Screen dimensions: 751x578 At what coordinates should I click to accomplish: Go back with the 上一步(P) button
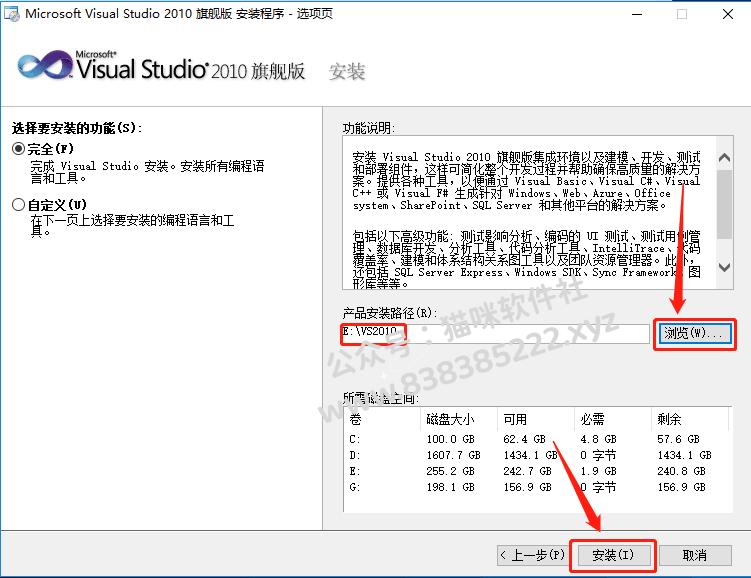(532, 555)
